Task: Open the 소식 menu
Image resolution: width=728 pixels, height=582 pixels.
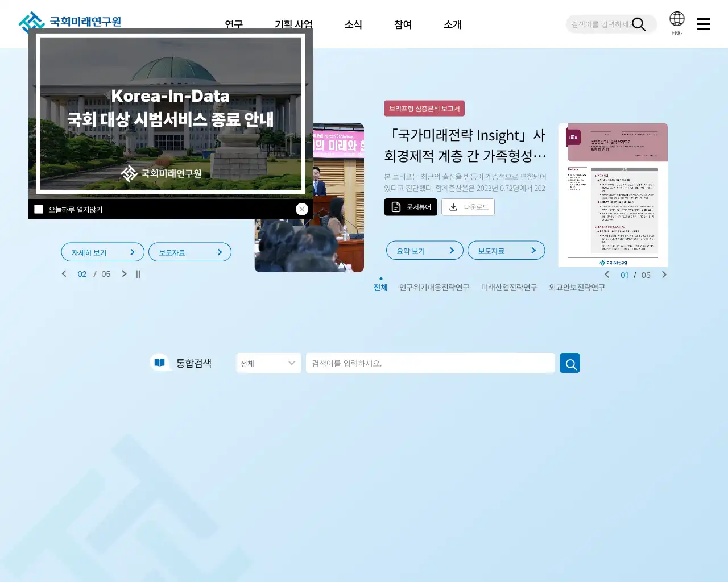Action: (x=353, y=24)
